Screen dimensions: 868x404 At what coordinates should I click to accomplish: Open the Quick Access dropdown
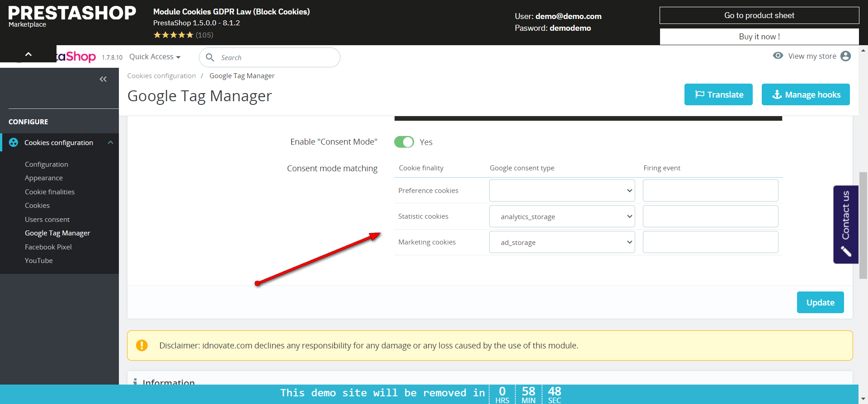155,56
